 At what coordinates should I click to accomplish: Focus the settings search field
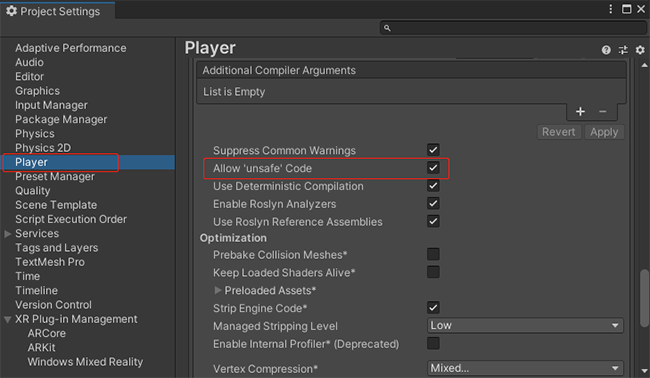point(514,28)
